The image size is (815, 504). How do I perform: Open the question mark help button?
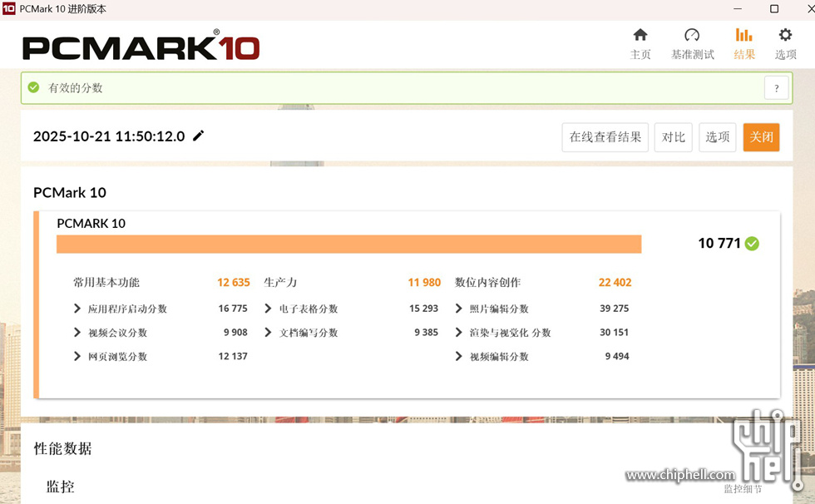point(777,88)
